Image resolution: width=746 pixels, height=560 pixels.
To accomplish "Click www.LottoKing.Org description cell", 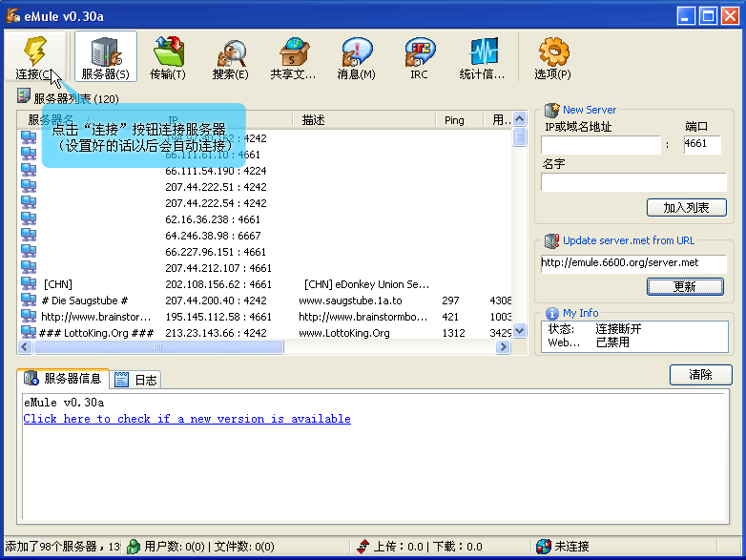I will point(344,333).
